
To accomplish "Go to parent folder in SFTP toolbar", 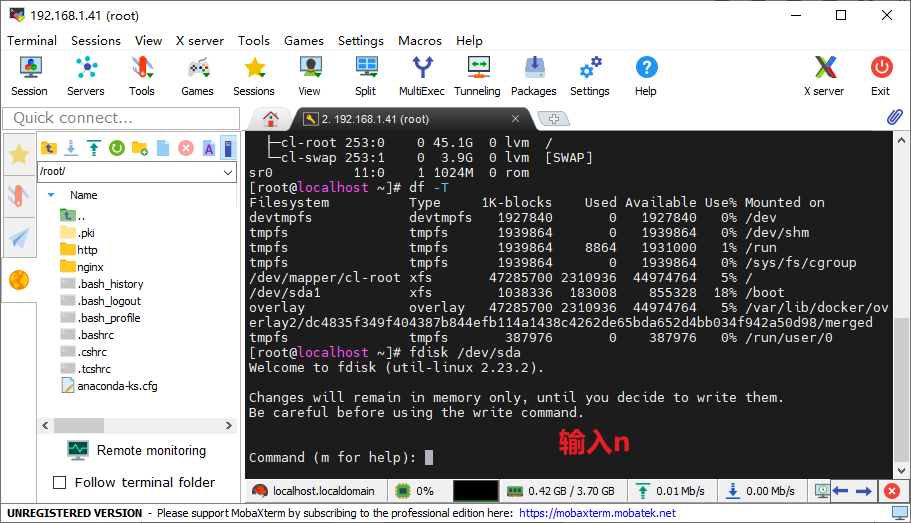I will tap(49, 148).
